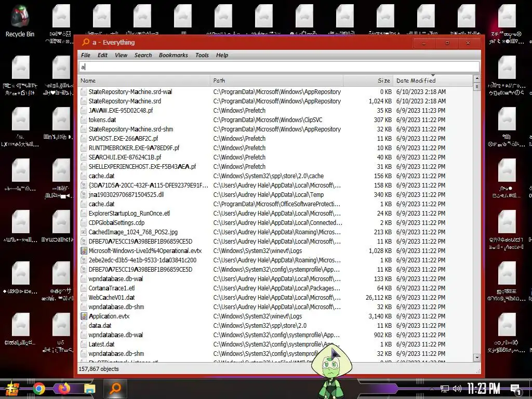Select {3DA71D5A-20CC-432F-A115-DFE92379E91F file name

click(x=148, y=185)
